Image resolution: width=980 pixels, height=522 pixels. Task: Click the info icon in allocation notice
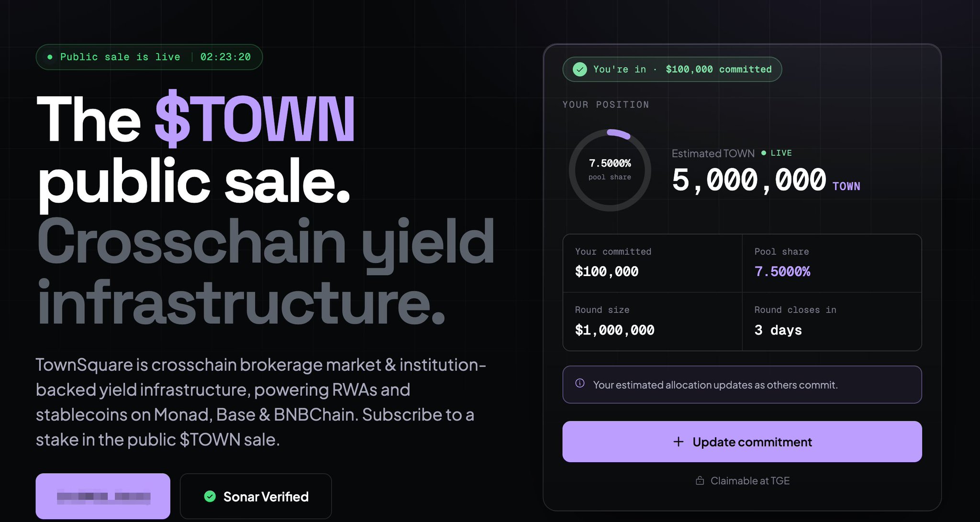pyautogui.click(x=580, y=383)
